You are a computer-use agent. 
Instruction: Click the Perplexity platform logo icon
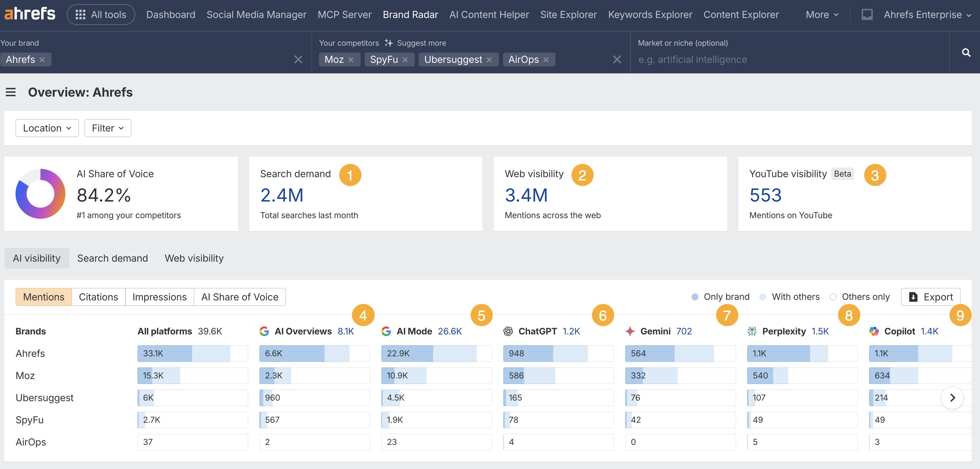[752, 331]
